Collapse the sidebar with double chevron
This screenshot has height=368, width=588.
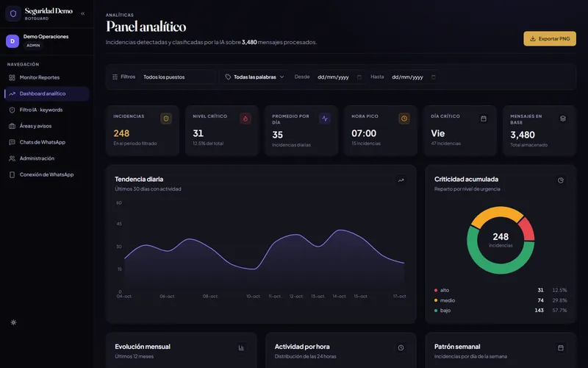tap(82, 13)
